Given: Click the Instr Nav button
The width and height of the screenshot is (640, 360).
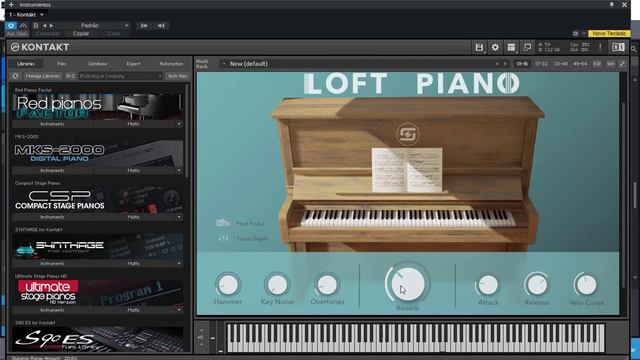Looking at the screenshot, I should point(178,76).
